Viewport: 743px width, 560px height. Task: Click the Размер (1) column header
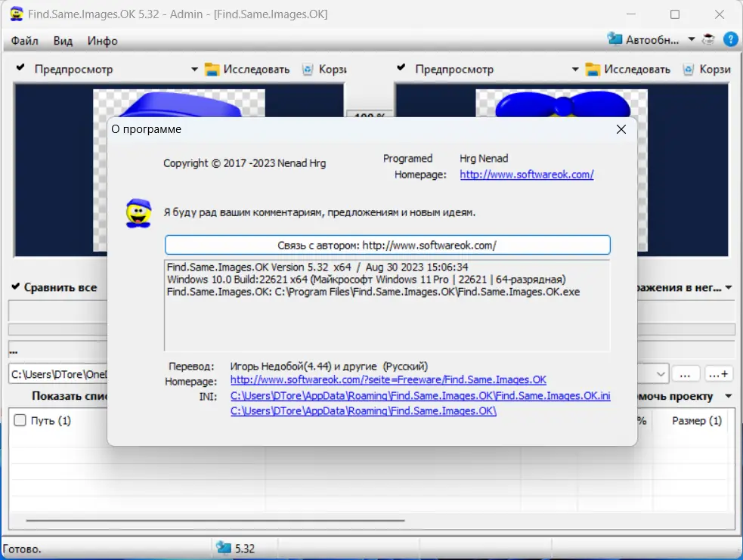click(x=697, y=421)
